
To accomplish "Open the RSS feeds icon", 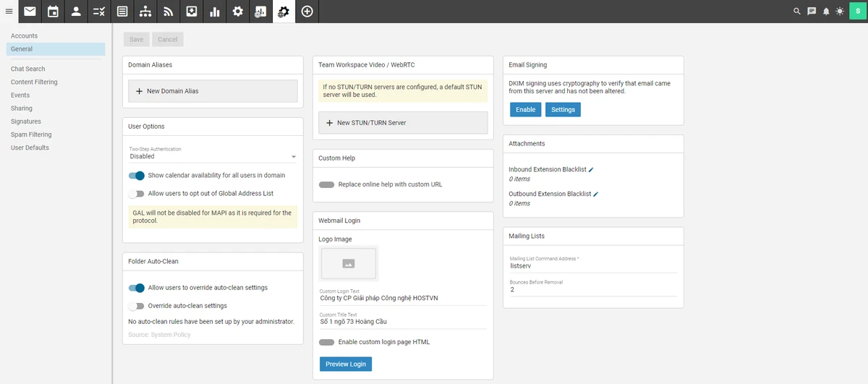I will click(x=169, y=11).
